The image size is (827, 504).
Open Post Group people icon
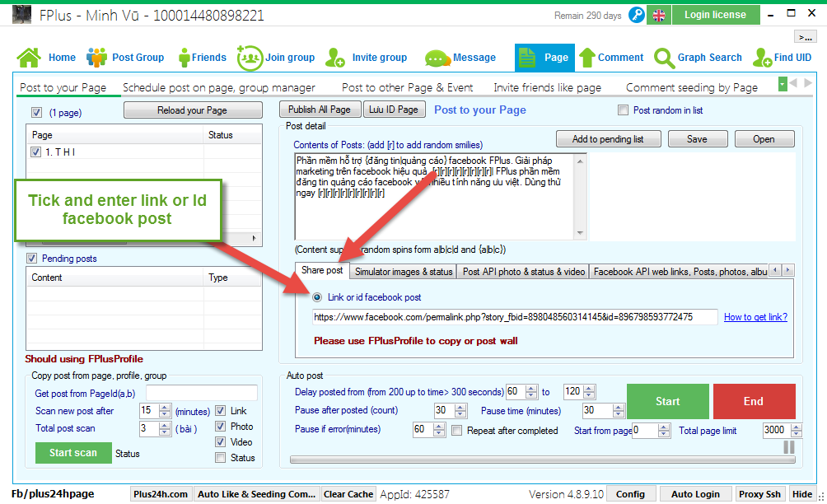pos(96,58)
